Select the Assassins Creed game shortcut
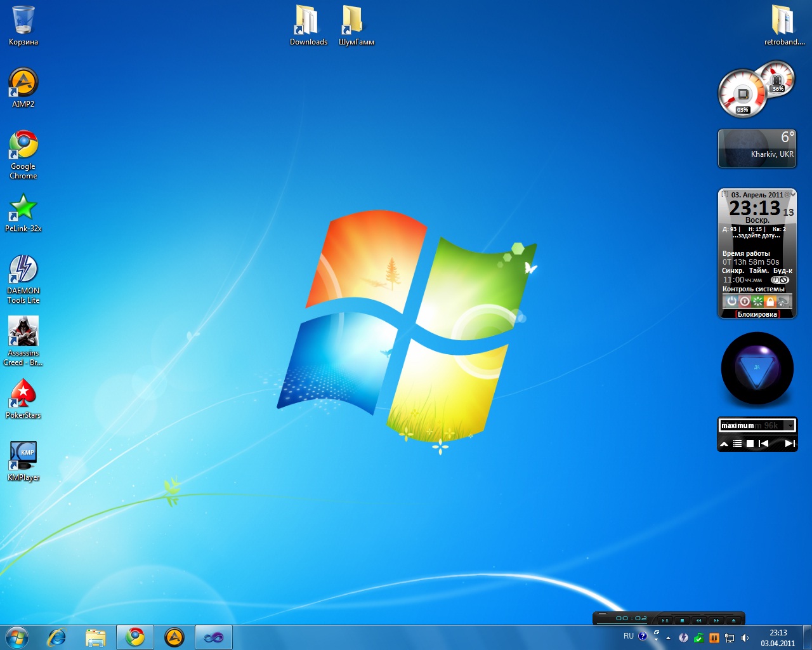 [x=23, y=342]
